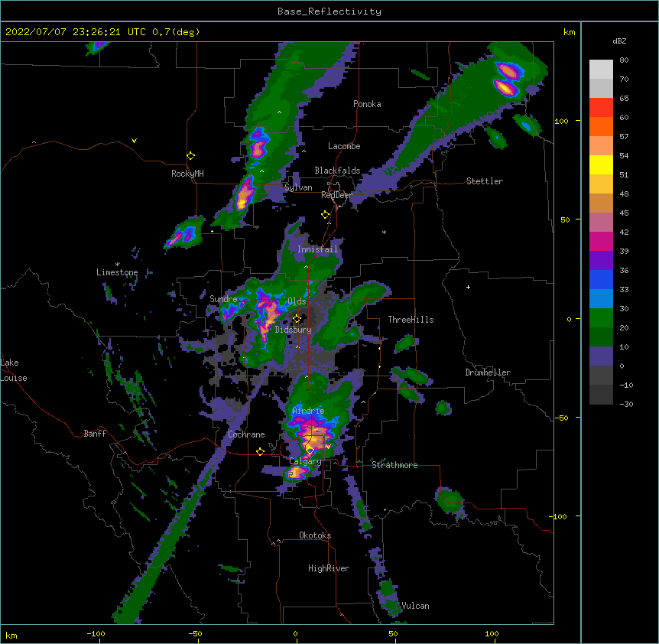Viewport: 659px width, 644px height.
Task: Click the Okotoks label
Action: 315,535
